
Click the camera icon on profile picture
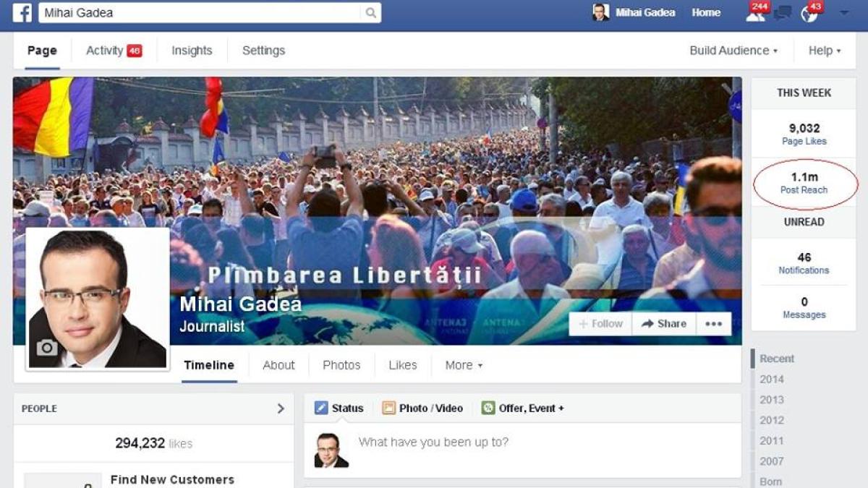click(x=47, y=348)
